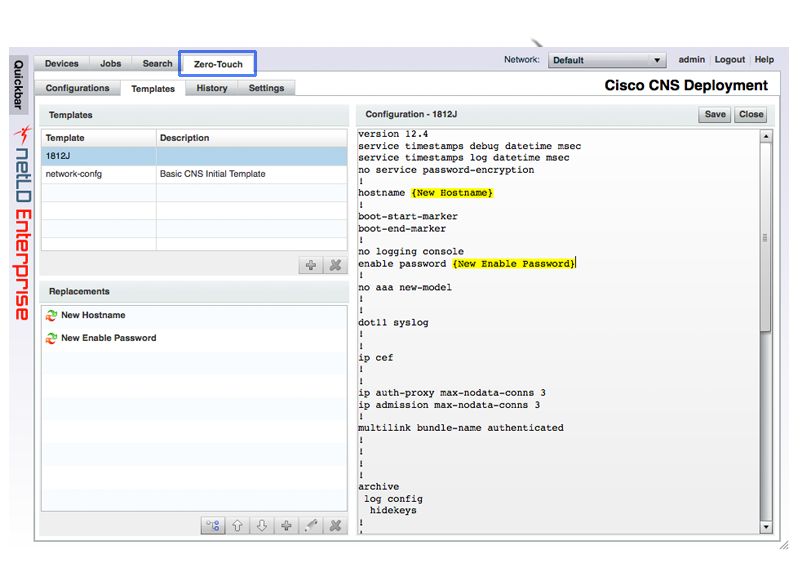This screenshot has height=580, width=800.
Task: Select the New Enable Password replacement
Action: pos(194,338)
